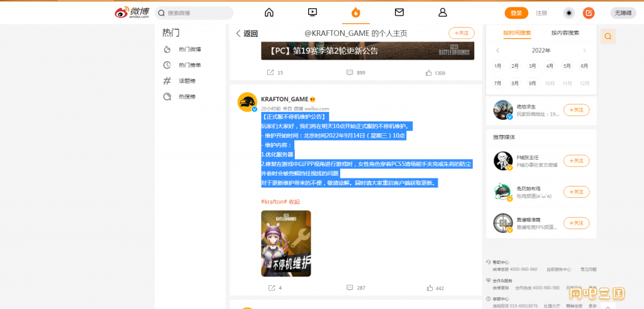Select 1月 in the calendar
Viewport: 644px width, 309px height.
(x=498, y=66)
